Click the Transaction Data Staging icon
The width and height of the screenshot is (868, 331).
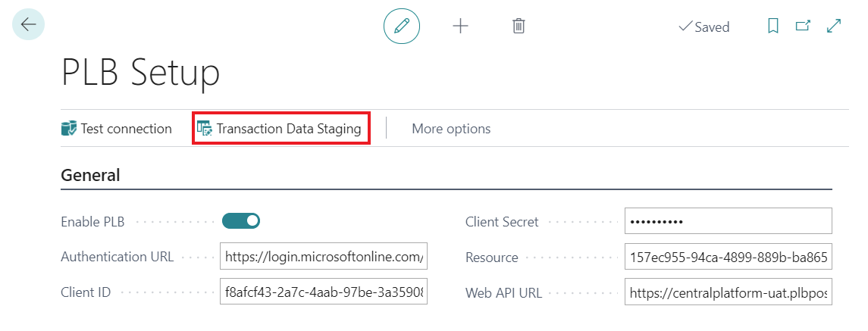(x=205, y=129)
